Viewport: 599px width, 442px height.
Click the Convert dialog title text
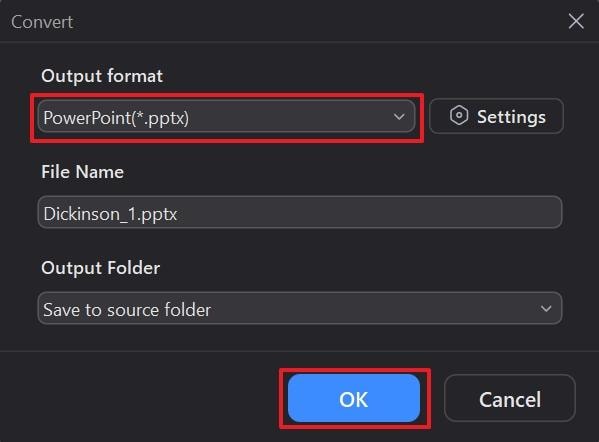click(x=42, y=22)
